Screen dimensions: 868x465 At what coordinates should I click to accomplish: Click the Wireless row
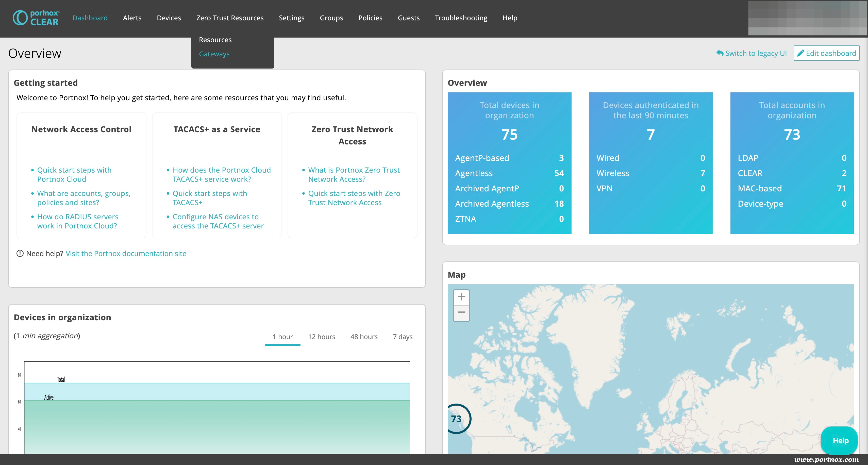point(651,173)
